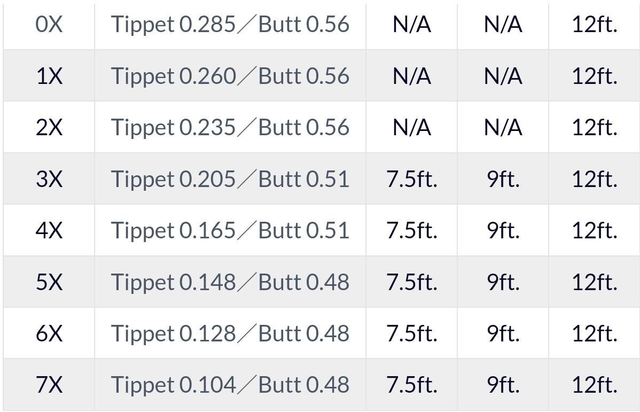Click the Tippet 0.235/Butt 0.56 cell
Image resolution: width=640 pixels, height=412 pixels.
[230, 127]
